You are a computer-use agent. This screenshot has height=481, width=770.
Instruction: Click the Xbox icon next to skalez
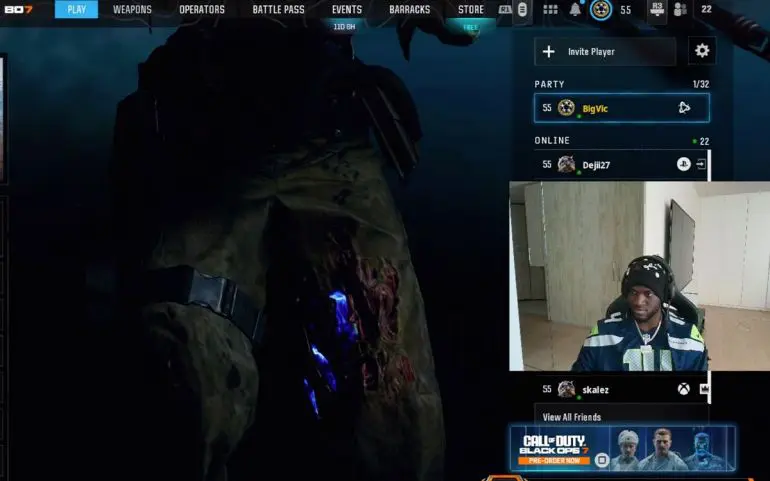click(x=683, y=389)
